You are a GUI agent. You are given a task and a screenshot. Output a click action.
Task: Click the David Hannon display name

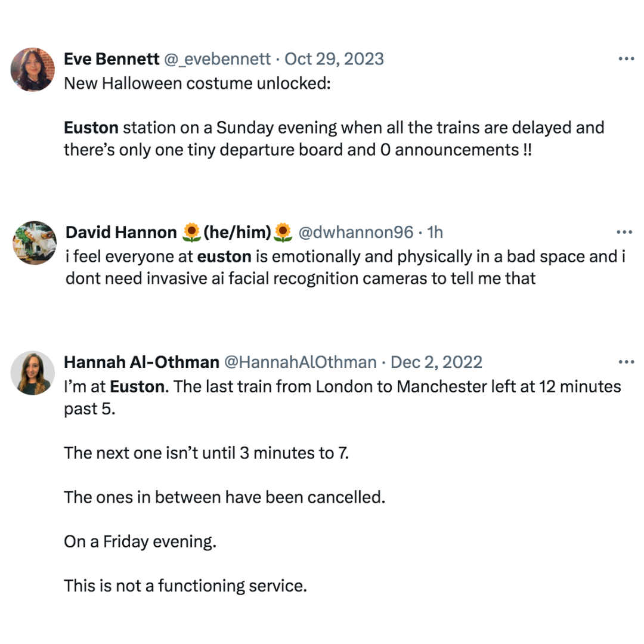[121, 233]
